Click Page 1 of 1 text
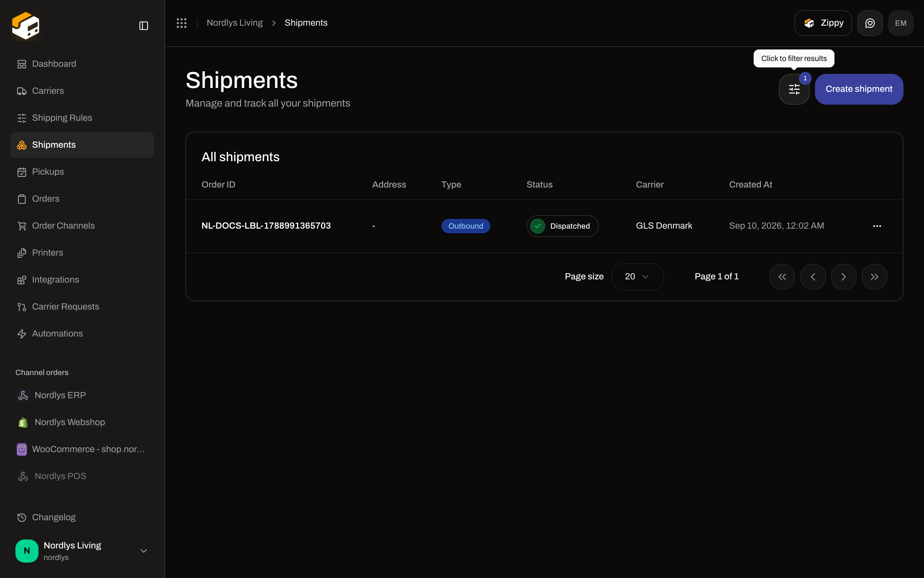 click(716, 277)
